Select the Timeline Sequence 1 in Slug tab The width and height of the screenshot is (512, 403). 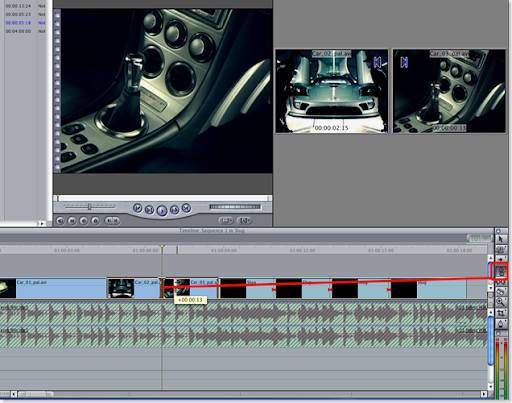click(212, 231)
